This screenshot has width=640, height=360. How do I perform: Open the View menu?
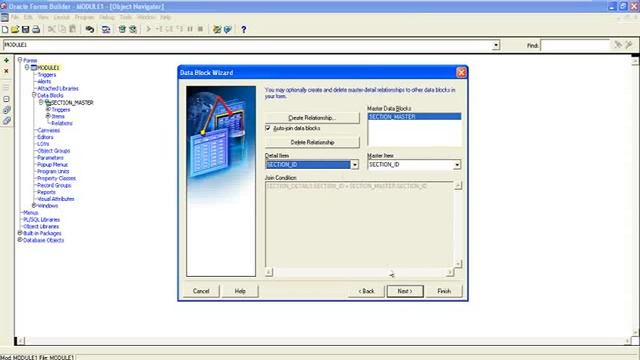[x=43, y=17]
